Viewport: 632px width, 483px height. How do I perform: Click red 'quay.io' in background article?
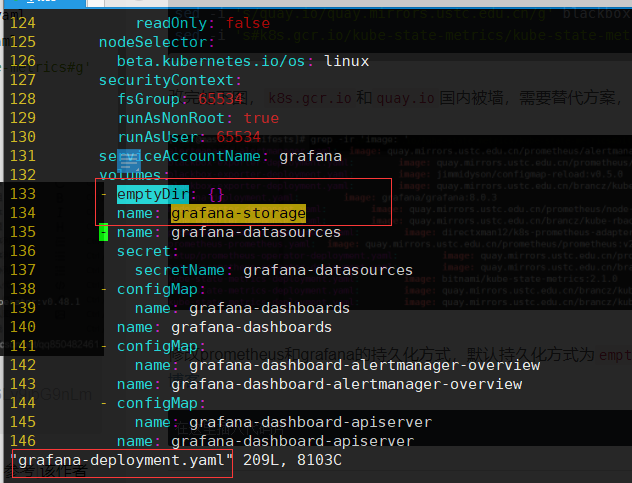tap(405, 98)
